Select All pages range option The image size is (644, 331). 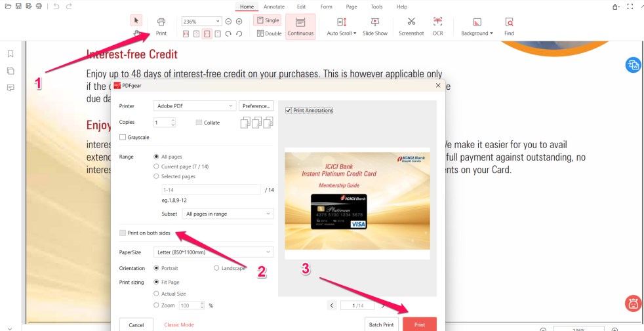[156, 157]
